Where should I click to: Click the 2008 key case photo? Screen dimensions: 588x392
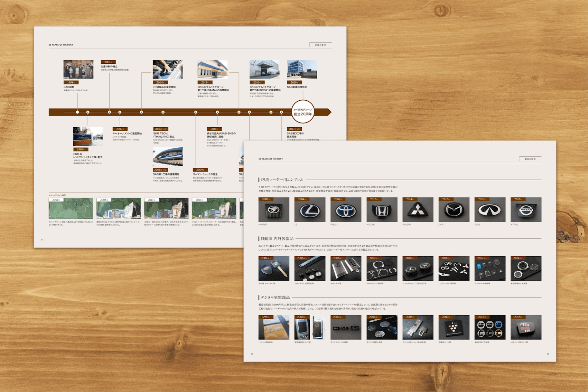(x=346, y=268)
